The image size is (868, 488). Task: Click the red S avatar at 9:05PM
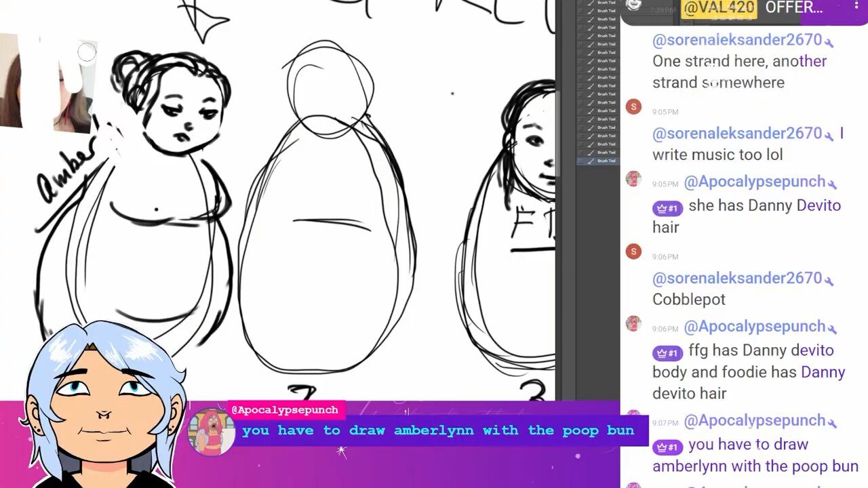(633, 106)
